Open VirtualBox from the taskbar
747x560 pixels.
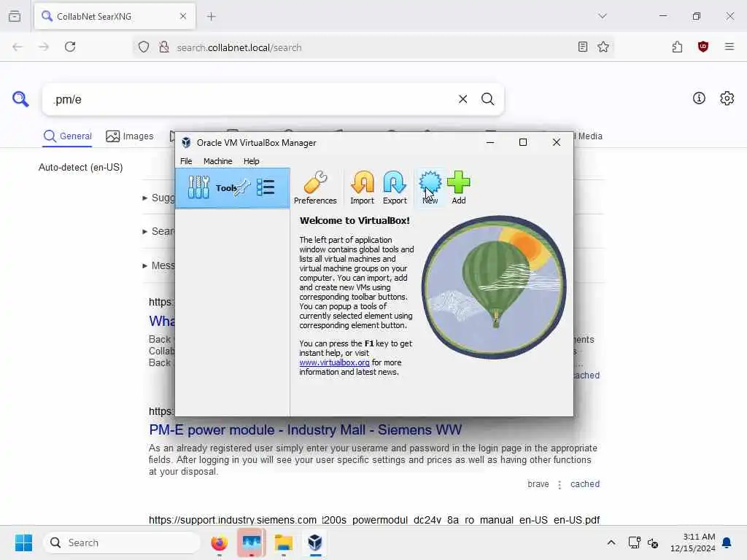point(315,542)
